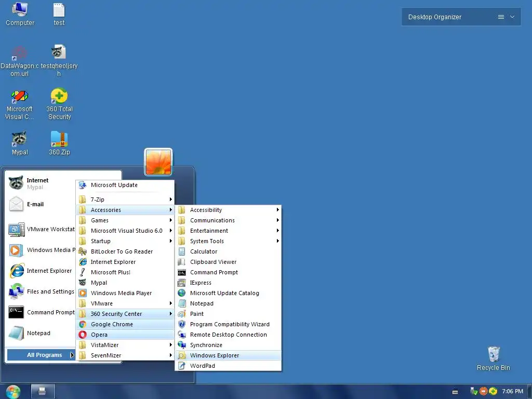Open Microsoft Update entry
532x399 pixels.
[125, 185]
